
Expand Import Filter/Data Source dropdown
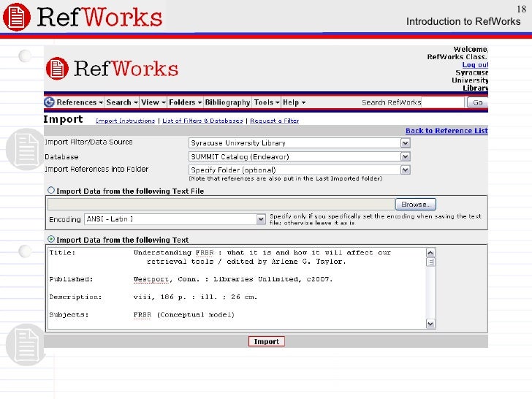point(404,143)
